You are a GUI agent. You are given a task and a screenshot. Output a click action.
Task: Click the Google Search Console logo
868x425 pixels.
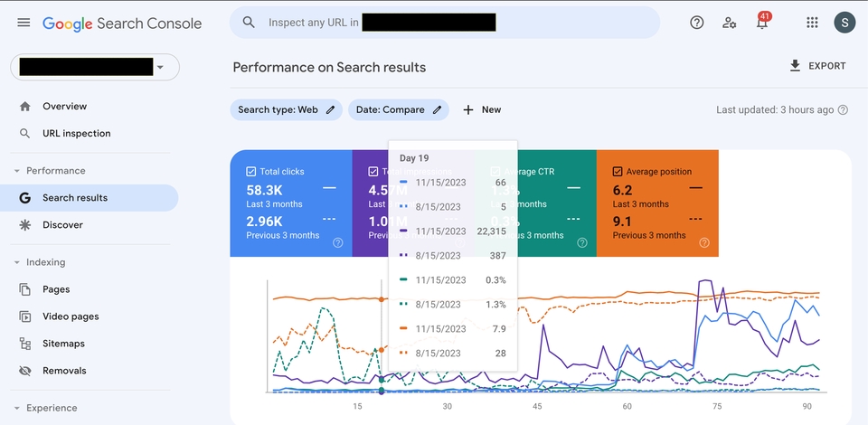click(x=122, y=24)
